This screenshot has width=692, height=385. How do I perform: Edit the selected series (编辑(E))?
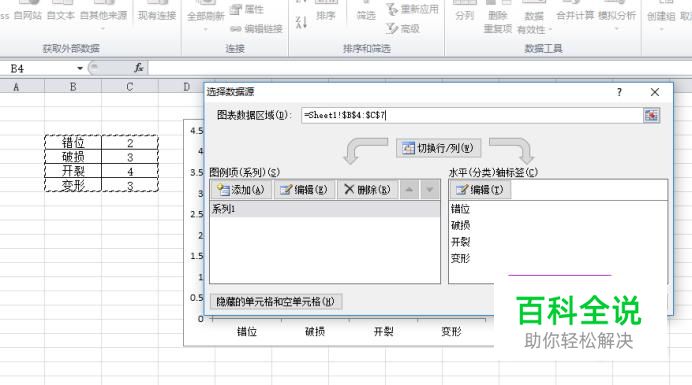pyautogui.click(x=304, y=190)
